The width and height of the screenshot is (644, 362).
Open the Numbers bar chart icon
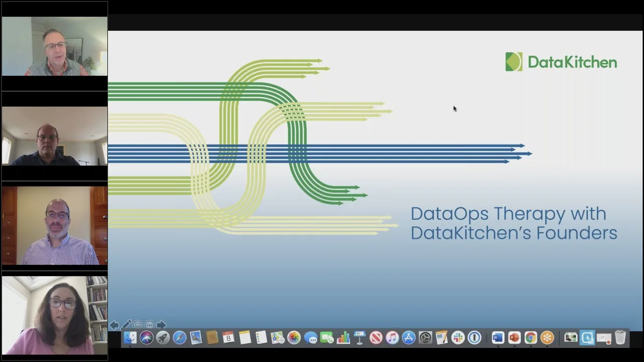click(343, 338)
